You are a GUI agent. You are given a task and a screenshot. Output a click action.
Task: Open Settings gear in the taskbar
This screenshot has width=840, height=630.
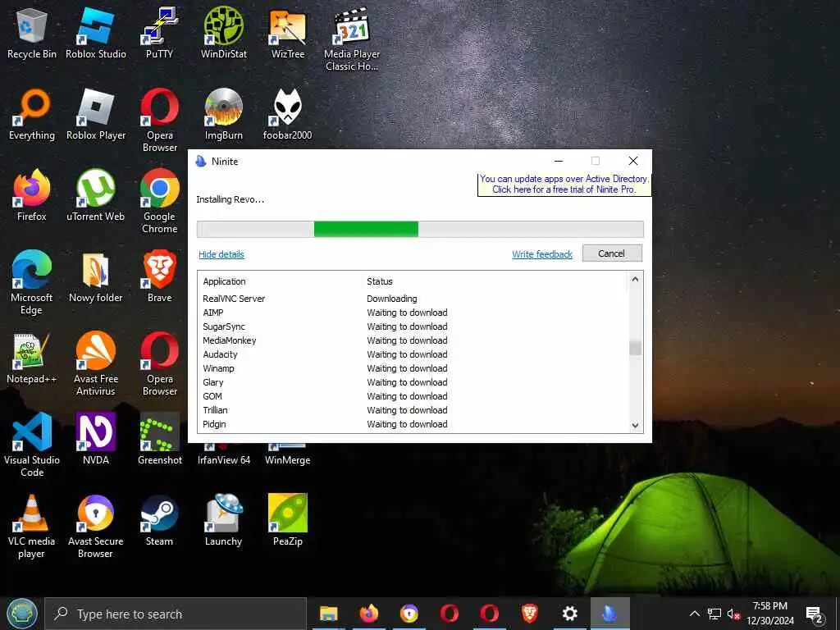[x=569, y=614]
